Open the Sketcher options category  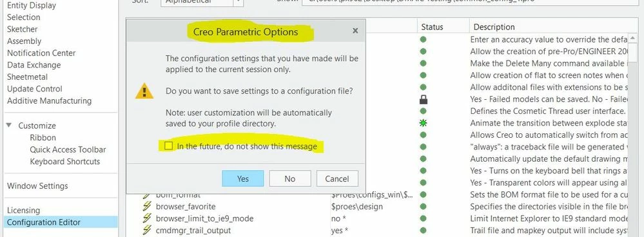(x=22, y=29)
